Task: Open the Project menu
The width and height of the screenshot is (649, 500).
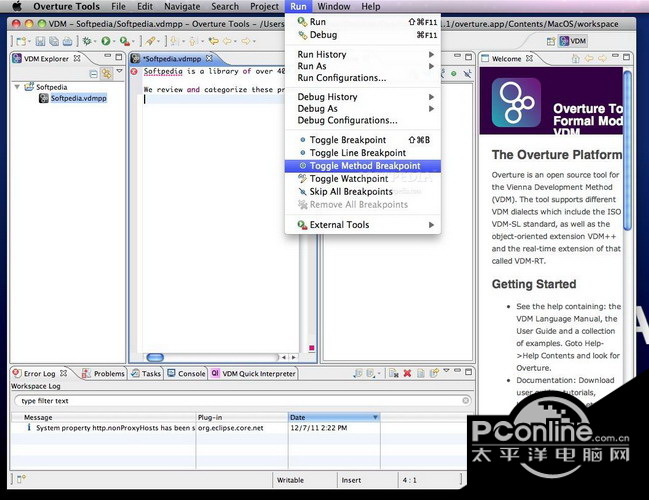Action: coord(264,6)
